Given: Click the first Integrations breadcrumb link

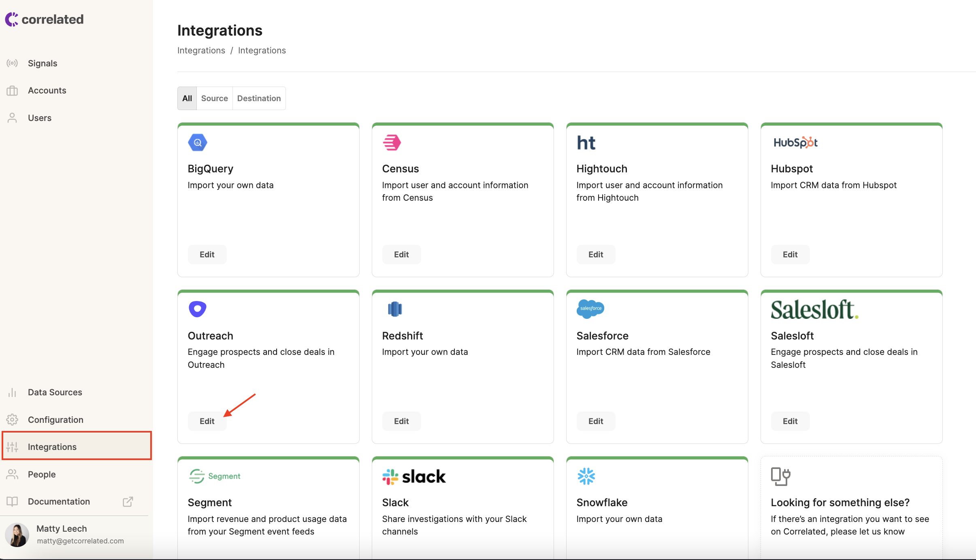Looking at the screenshot, I should coord(201,50).
